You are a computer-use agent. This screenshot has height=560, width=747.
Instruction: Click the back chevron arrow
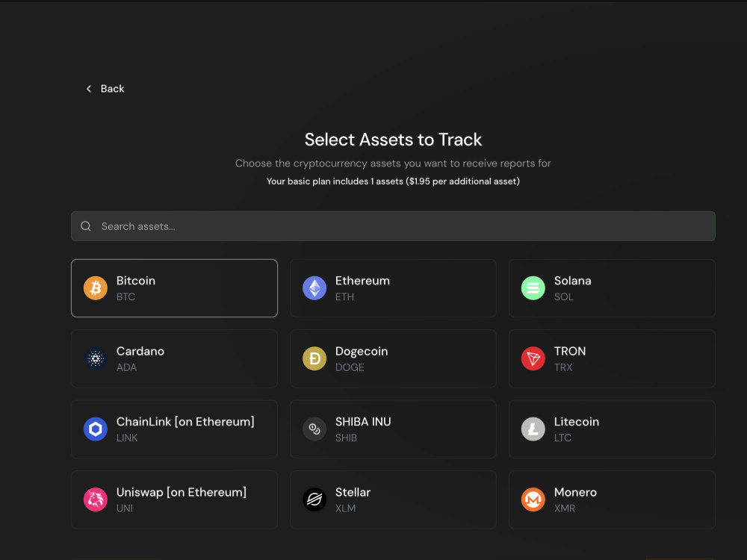pyautogui.click(x=89, y=89)
